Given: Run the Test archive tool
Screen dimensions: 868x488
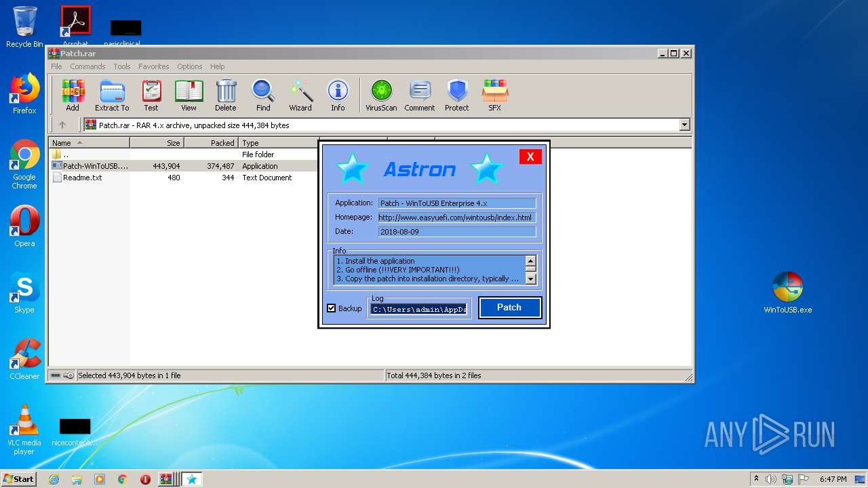Looking at the screenshot, I should click(151, 96).
